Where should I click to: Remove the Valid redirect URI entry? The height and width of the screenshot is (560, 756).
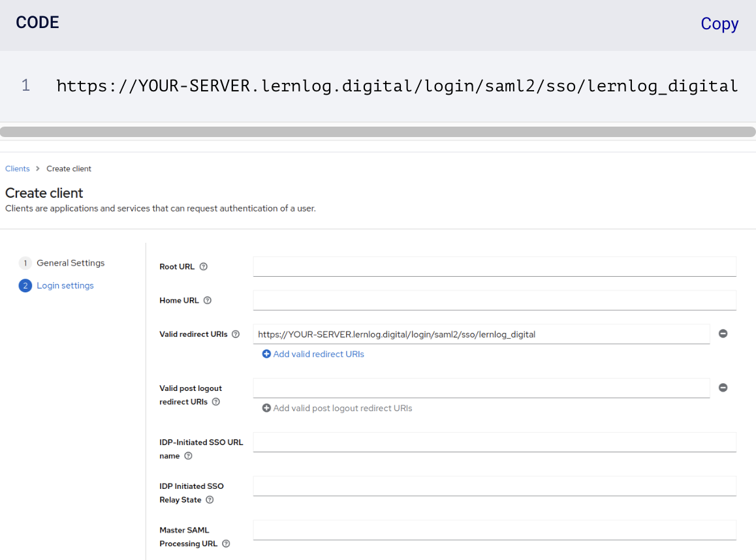click(723, 334)
